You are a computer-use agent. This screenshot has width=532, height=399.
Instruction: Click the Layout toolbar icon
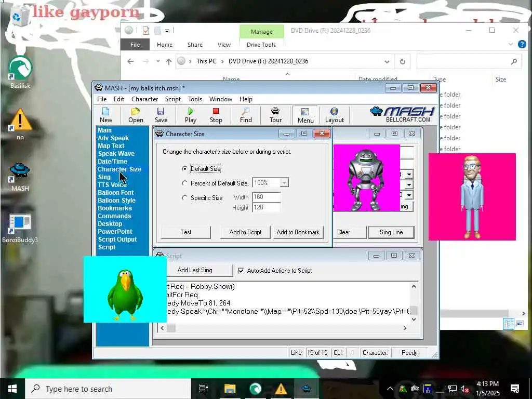(334, 115)
